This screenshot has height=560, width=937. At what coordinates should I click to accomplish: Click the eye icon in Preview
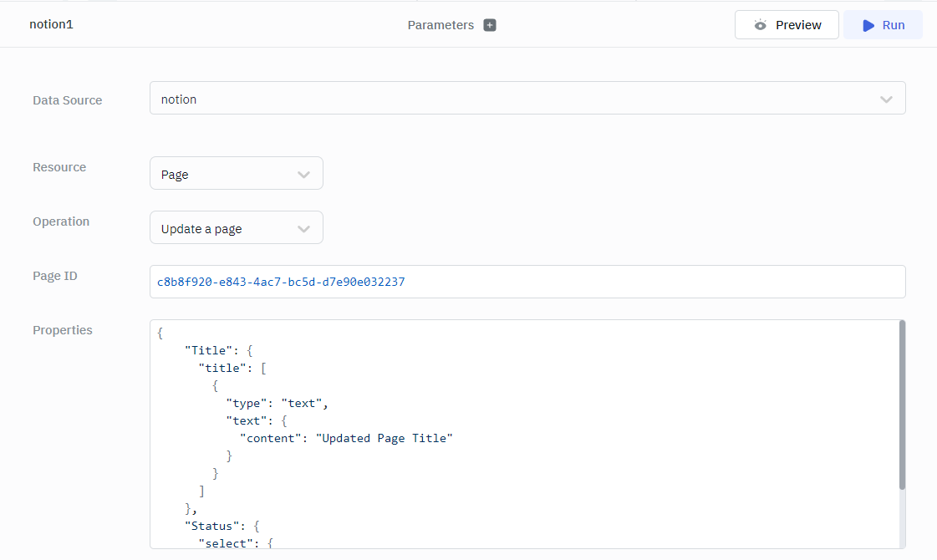pyautogui.click(x=760, y=25)
